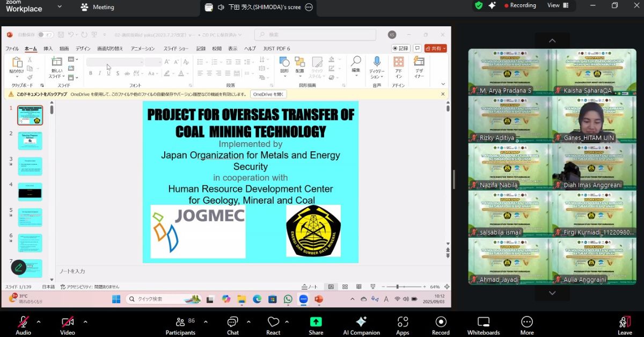Open the Zoom Apps panel

402,325
